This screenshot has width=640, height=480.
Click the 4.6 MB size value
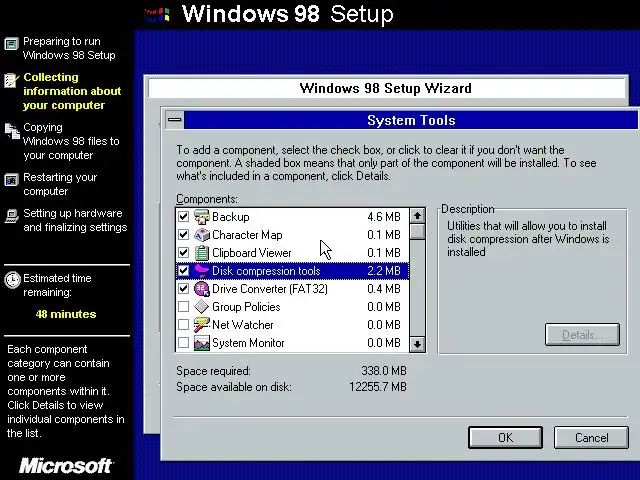point(384,217)
